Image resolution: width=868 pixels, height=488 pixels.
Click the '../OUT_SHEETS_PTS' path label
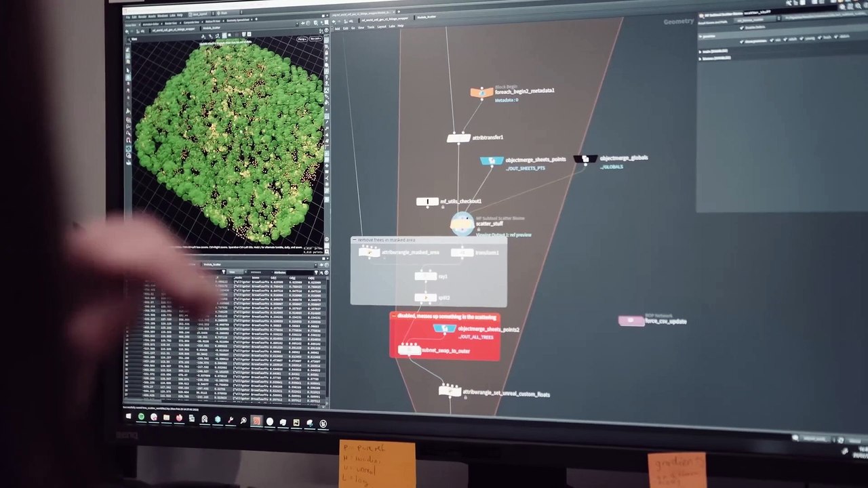point(526,168)
